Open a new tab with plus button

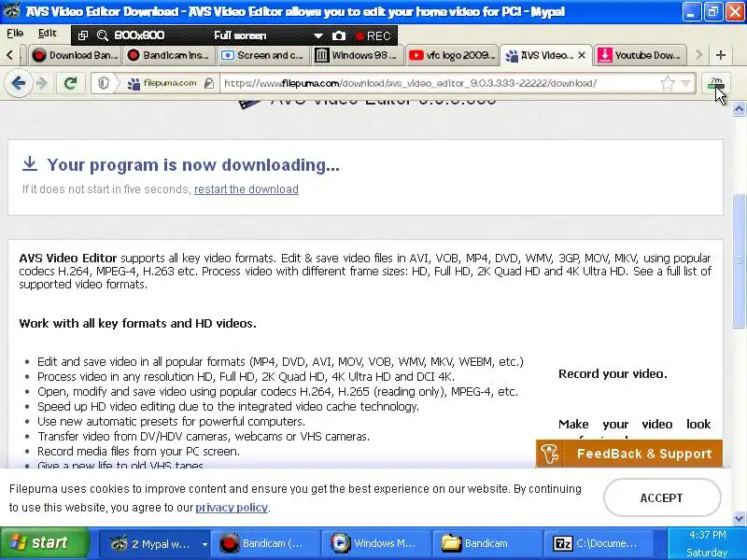(720, 55)
